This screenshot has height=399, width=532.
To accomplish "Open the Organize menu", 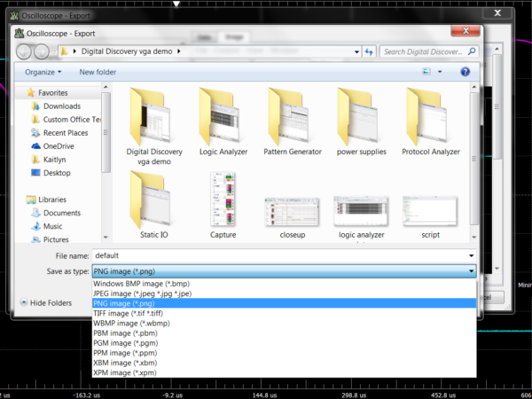I will point(43,72).
